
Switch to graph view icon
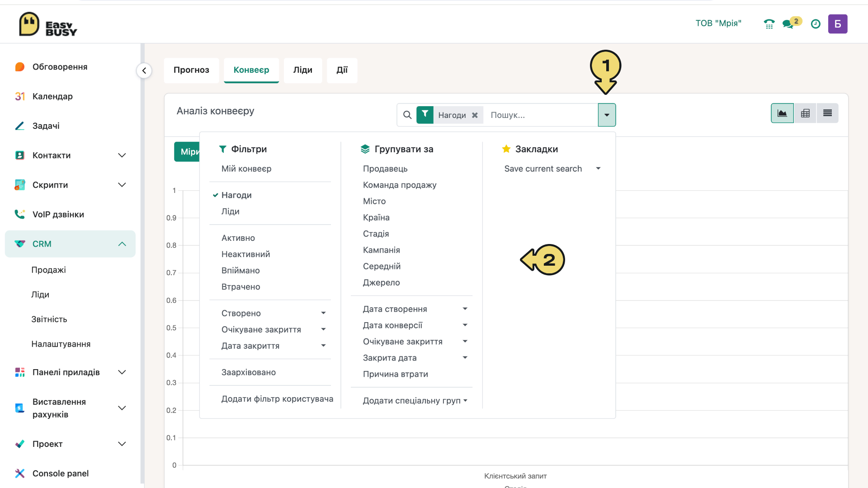point(782,113)
